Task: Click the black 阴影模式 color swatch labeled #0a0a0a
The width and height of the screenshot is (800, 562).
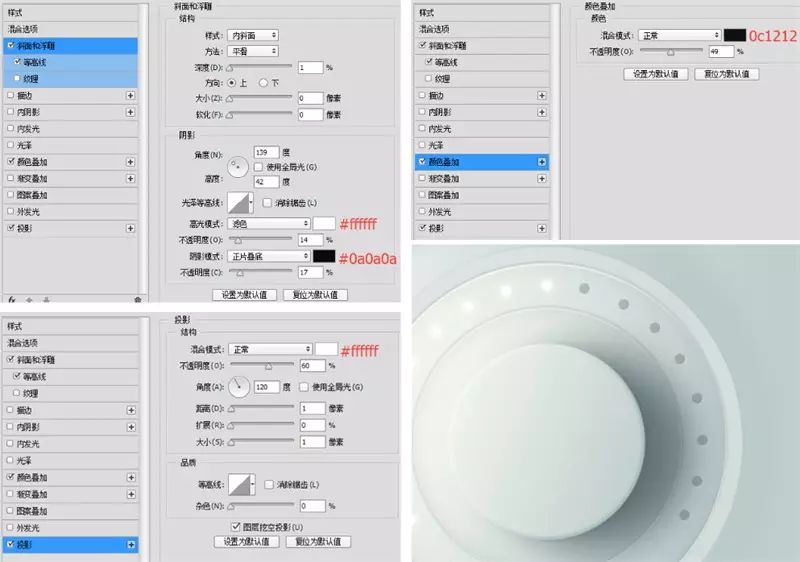Action: point(324,256)
